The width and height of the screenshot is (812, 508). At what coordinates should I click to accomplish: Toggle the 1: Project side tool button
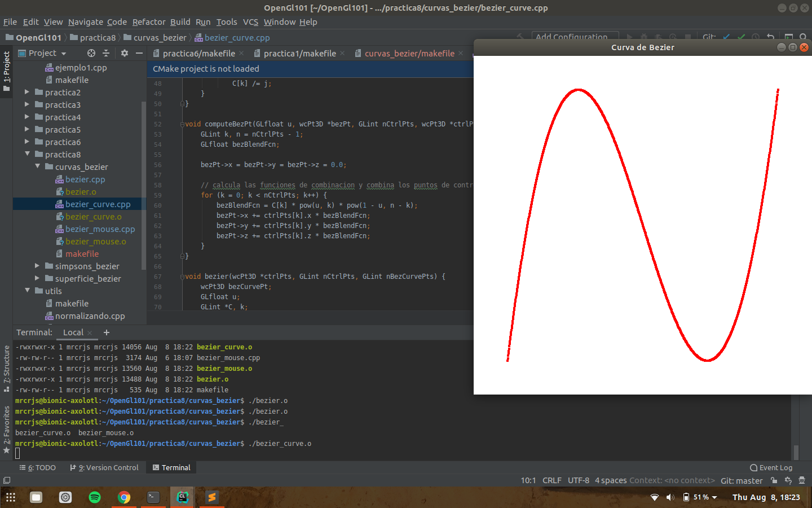pos(6,72)
